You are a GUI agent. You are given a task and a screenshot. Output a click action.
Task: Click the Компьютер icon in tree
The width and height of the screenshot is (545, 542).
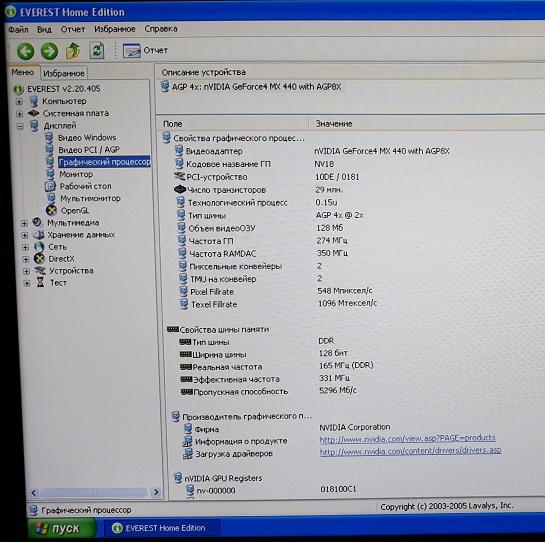tap(33, 101)
